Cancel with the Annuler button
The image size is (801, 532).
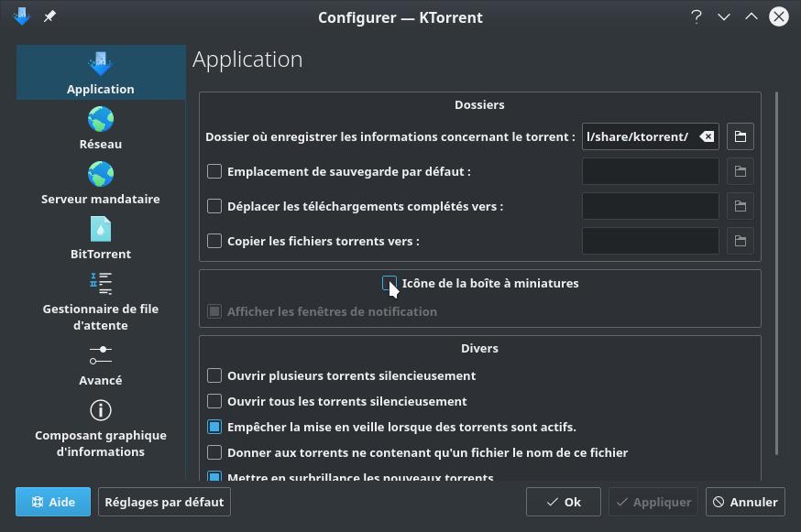pyautogui.click(x=745, y=502)
